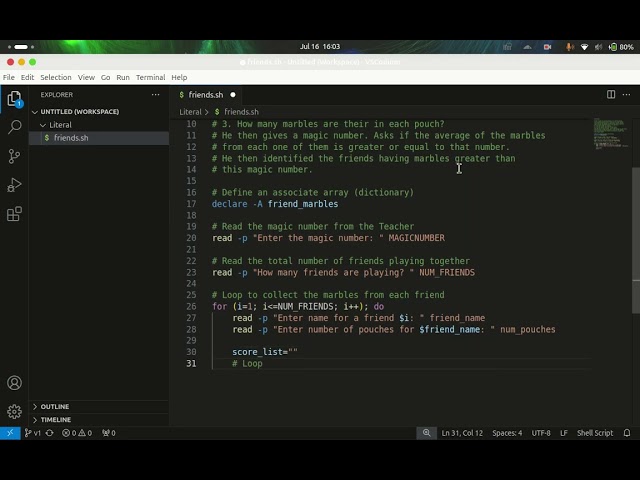
Task: Click the microphone icon in system top bar
Action: point(569,47)
